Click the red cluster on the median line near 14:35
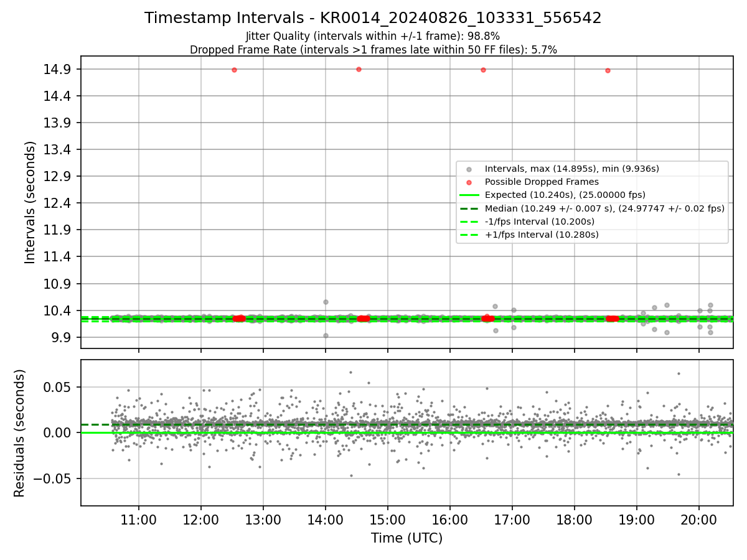Screen dimensions: 747x560 tap(364, 319)
